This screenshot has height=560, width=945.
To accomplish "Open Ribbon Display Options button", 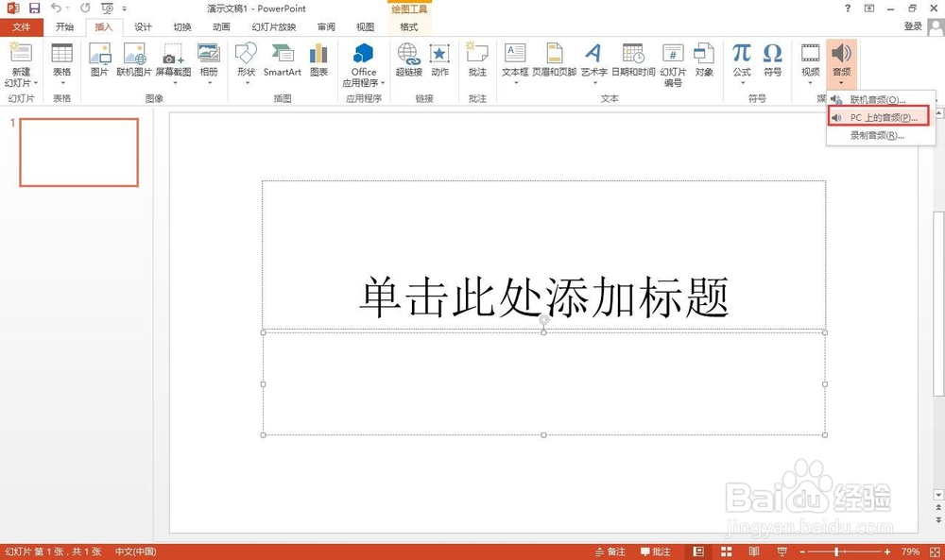I will [869, 8].
